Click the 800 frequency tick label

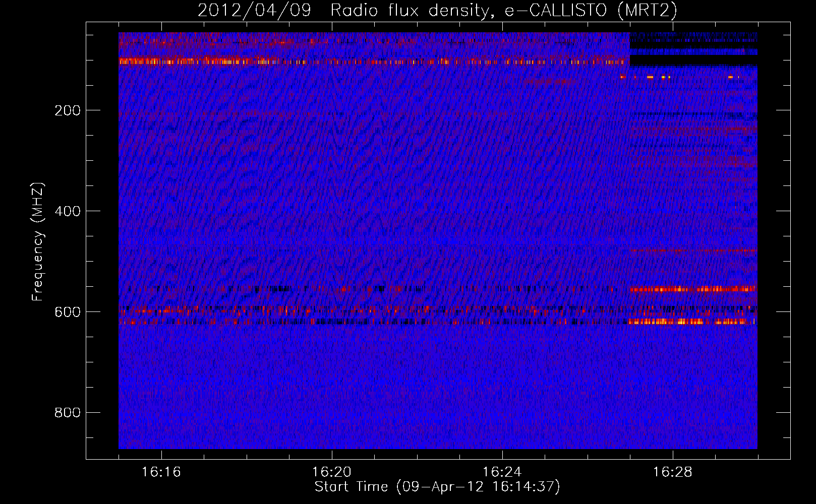(x=68, y=413)
